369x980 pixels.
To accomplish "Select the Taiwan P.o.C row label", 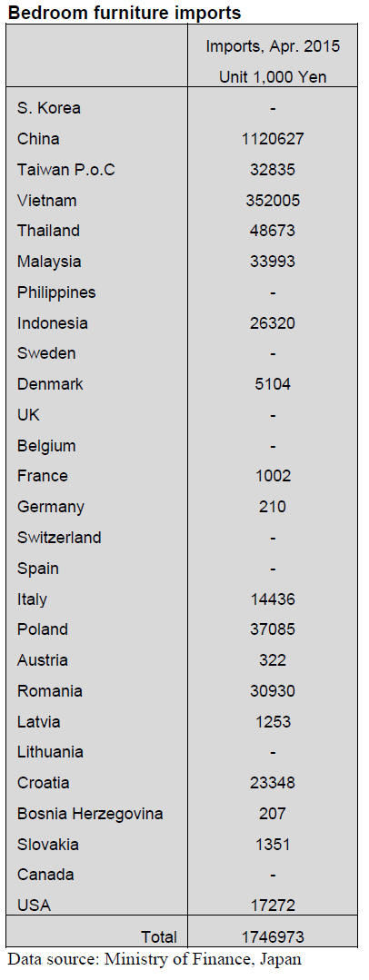I will pyautogui.click(x=66, y=169).
